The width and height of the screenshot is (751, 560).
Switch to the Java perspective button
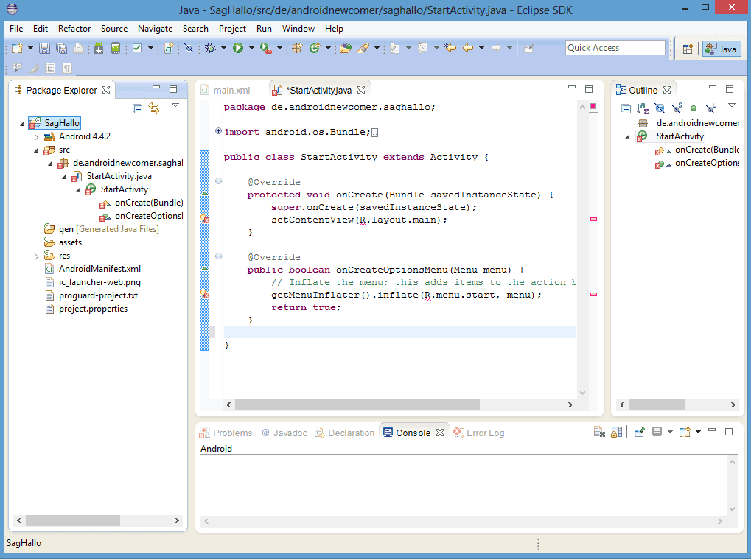point(722,49)
